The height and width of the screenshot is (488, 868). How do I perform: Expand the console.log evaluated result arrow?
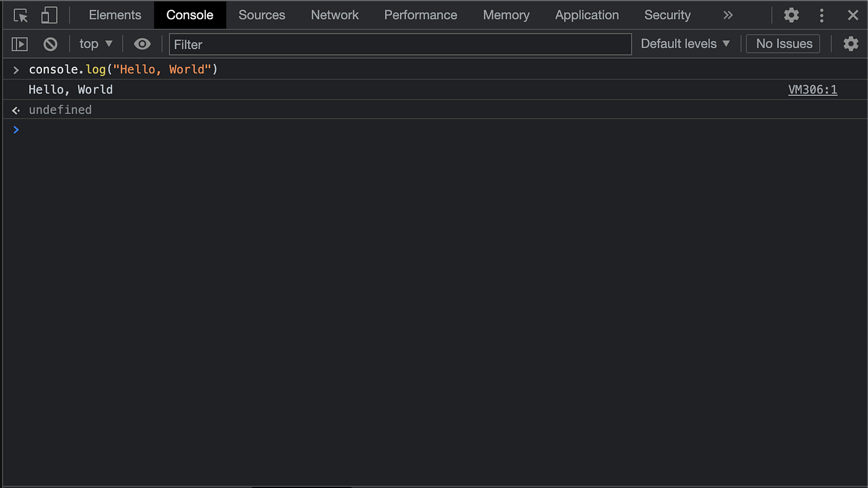click(x=15, y=69)
